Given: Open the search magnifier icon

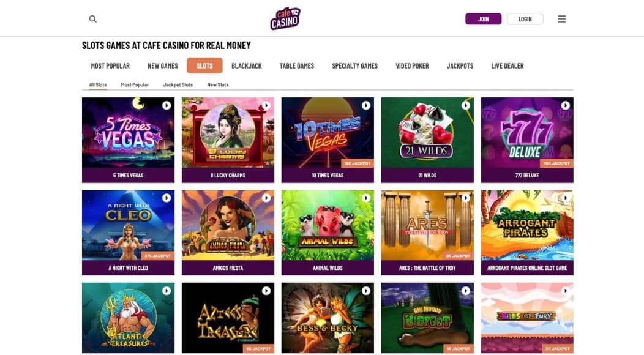Looking at the screenshot, I should (x=93, y=19).
